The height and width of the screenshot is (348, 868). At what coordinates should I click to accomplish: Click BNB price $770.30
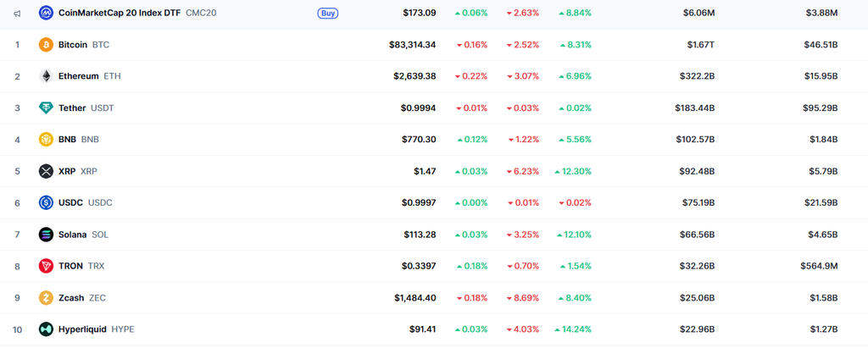pos(419,140)
